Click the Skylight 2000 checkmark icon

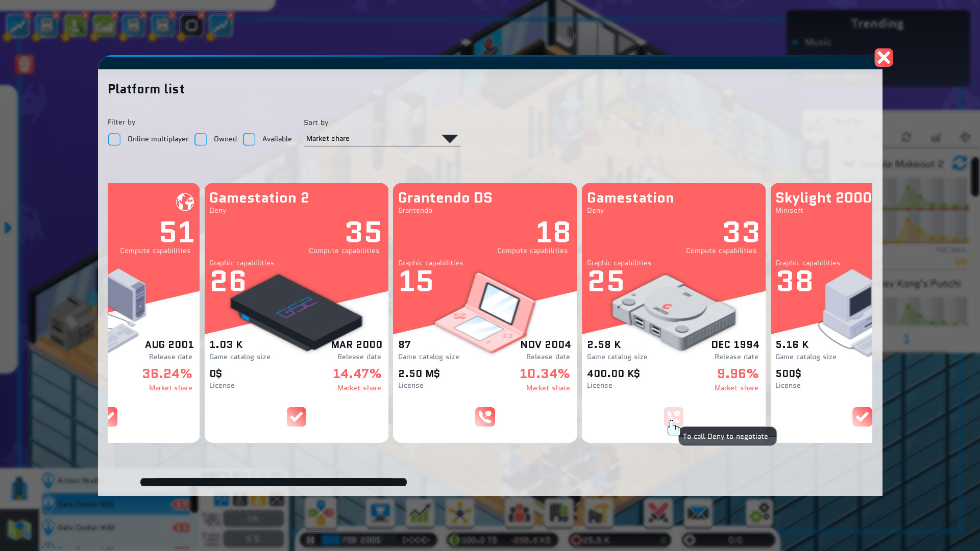point(862,417)
